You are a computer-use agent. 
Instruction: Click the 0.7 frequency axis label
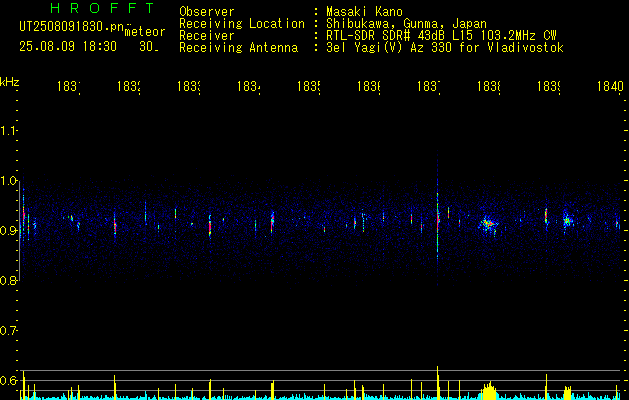9,330
